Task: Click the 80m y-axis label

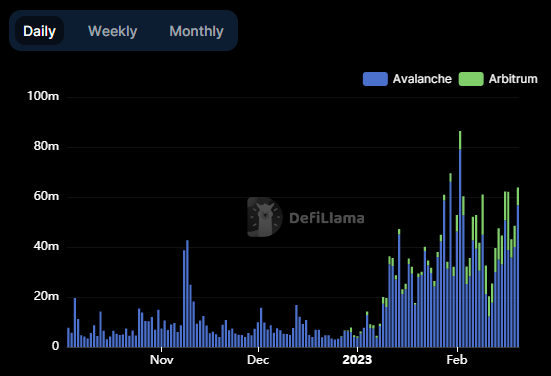Action: (x=46, y=146)
